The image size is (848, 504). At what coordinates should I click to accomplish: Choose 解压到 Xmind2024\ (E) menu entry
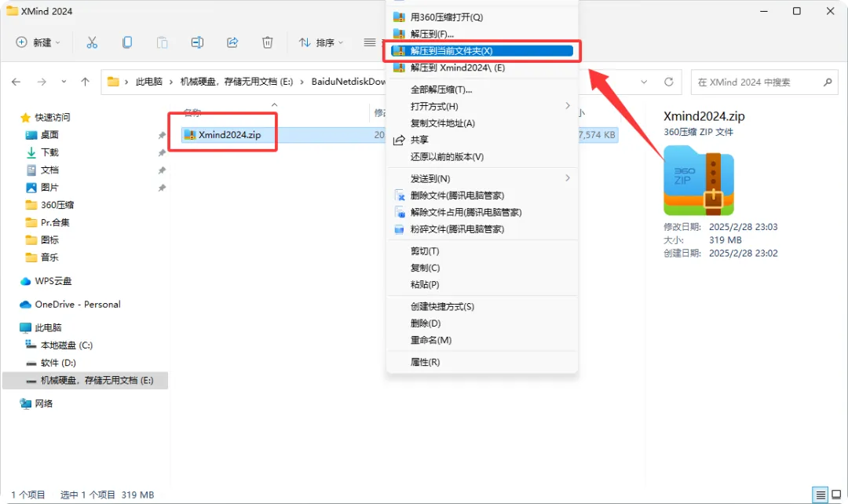482,68
